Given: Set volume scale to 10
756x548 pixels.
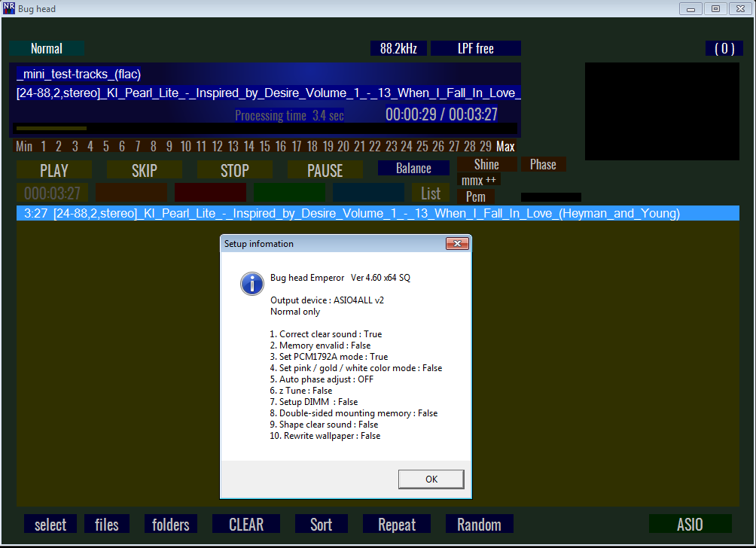Looking at the screenshot, I should [x=186, y=146].
